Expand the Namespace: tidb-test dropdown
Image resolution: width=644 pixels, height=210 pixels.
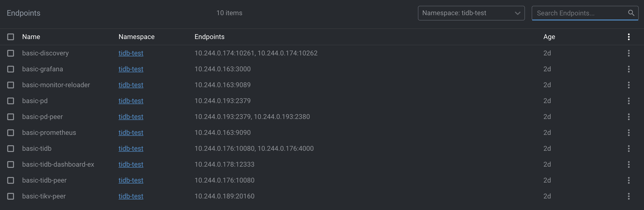(471, 13)
